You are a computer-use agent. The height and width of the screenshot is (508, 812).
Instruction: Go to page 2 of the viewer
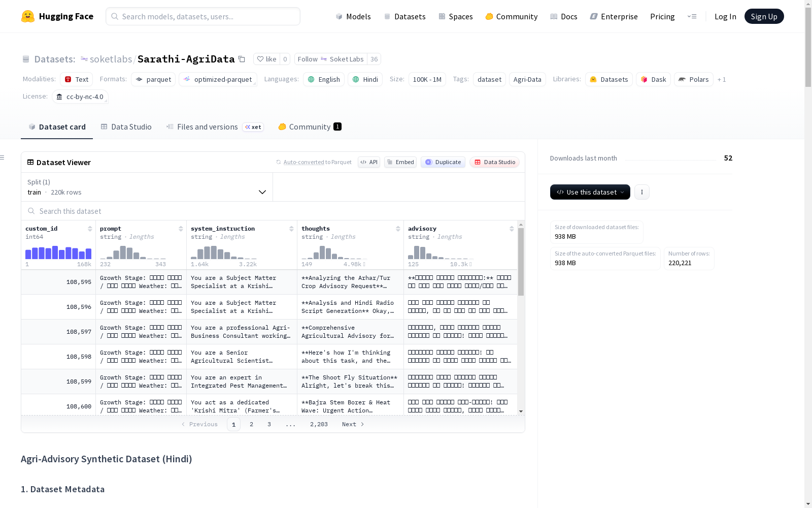coord(251,424)
